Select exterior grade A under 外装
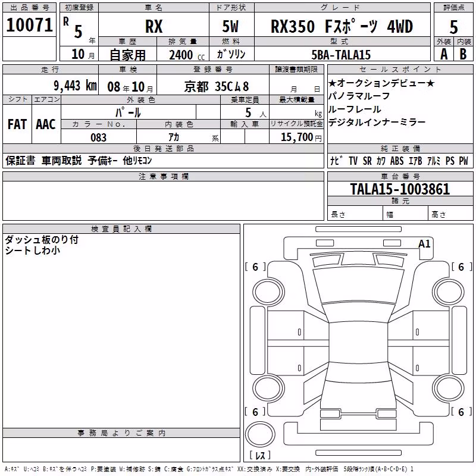The height and width of the screenshot is (476, 476). (444, 54)
